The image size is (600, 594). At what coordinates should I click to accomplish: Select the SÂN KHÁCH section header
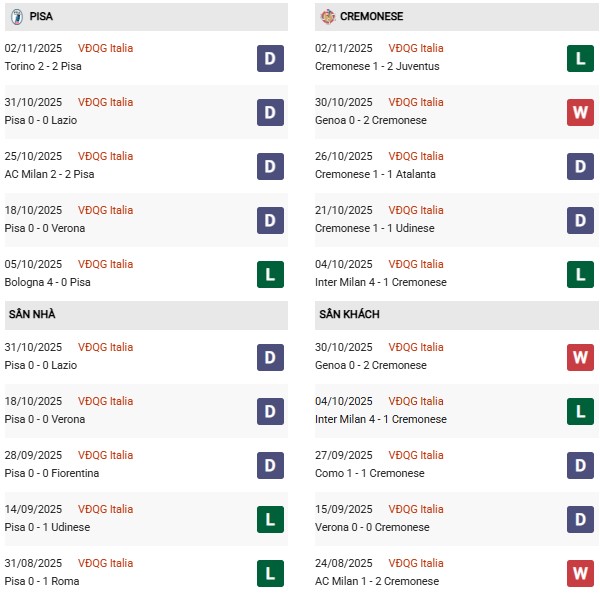click(348, 315)
